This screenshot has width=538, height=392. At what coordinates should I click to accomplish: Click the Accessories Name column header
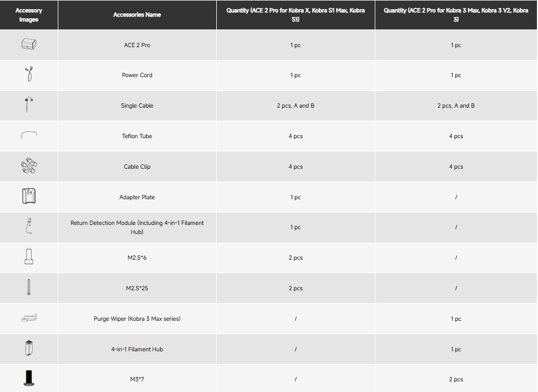click(x=137, y=15)
